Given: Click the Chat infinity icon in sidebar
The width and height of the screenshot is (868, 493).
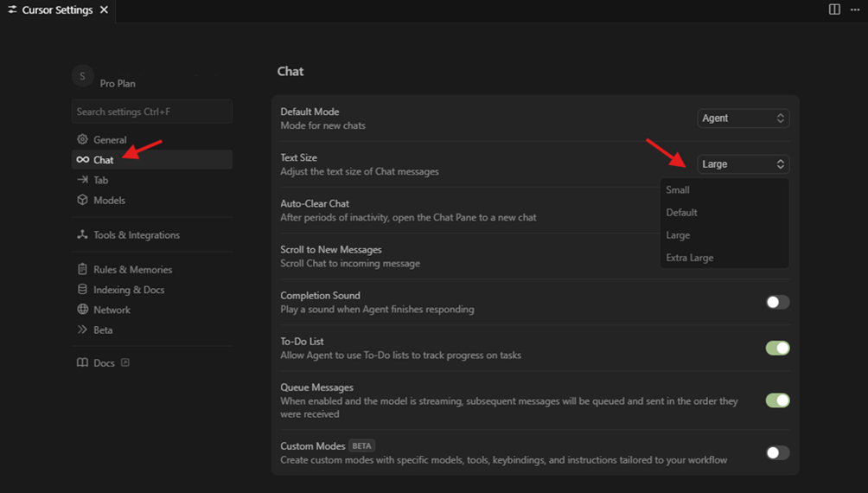Looking at the screenshot, I should [82, 159].
